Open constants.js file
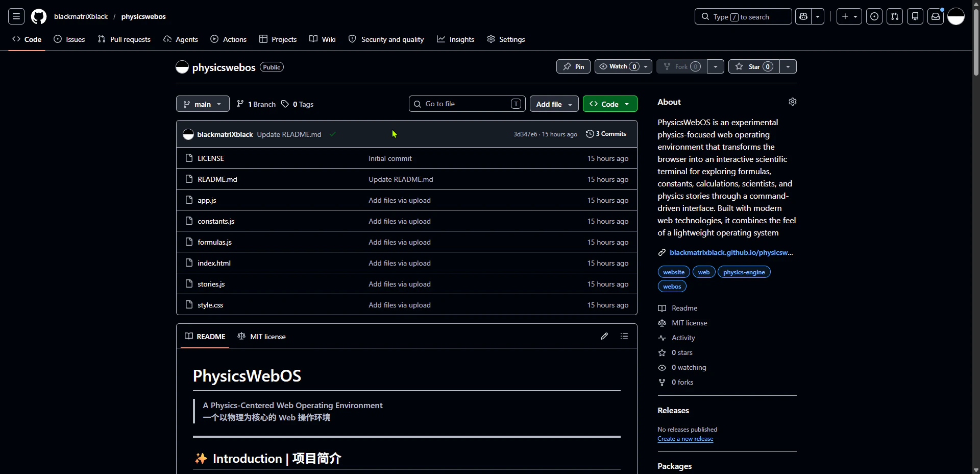The image size is (980, 474). 216,221
